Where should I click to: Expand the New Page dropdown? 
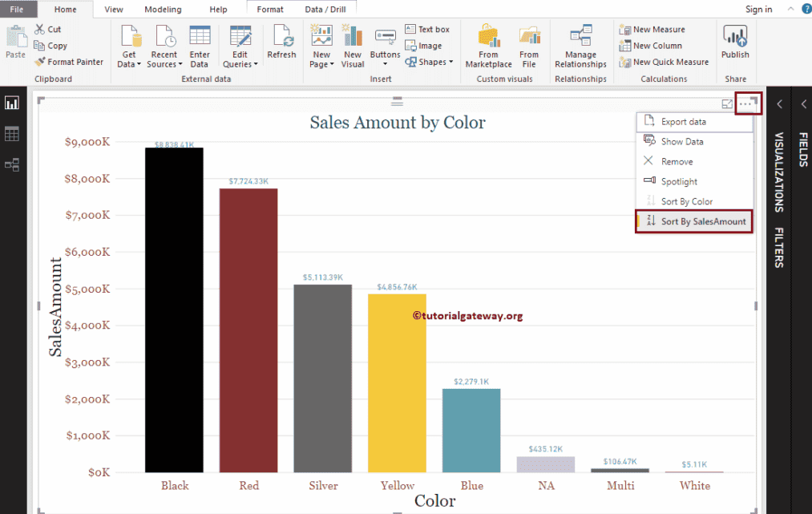pos(321,46)
